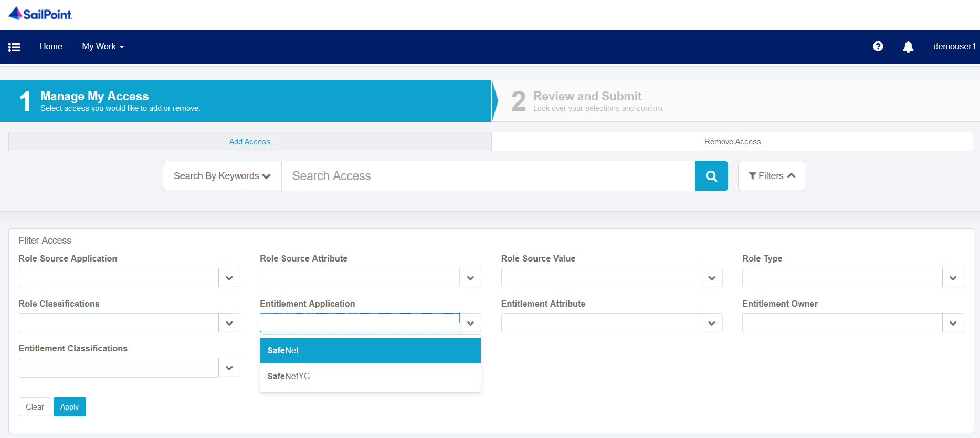980x438 pixels.
Task: Click into the Role Source Attribute field
Action: pos(360,278)
